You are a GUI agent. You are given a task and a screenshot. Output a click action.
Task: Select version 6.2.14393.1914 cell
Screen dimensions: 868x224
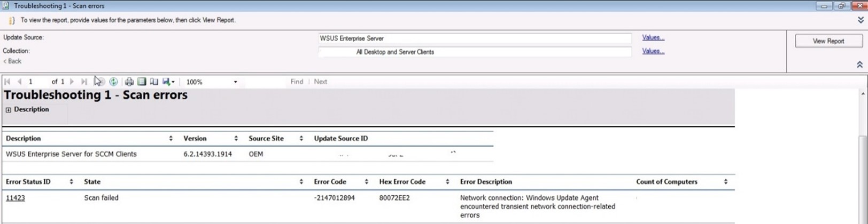pos(207,154)
